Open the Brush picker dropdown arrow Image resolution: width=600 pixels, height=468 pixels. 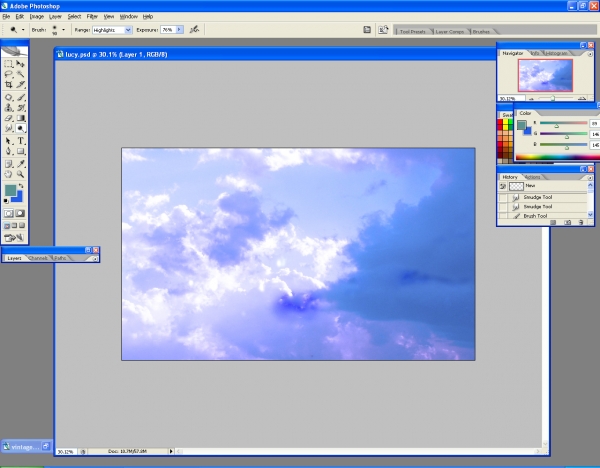point(63,29)
